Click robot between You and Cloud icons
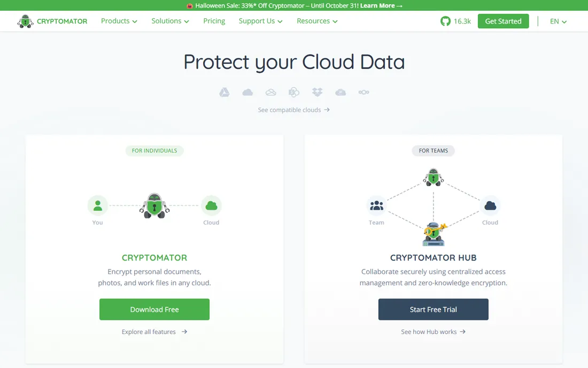The image size is (588, 368). tap(154, 205)
